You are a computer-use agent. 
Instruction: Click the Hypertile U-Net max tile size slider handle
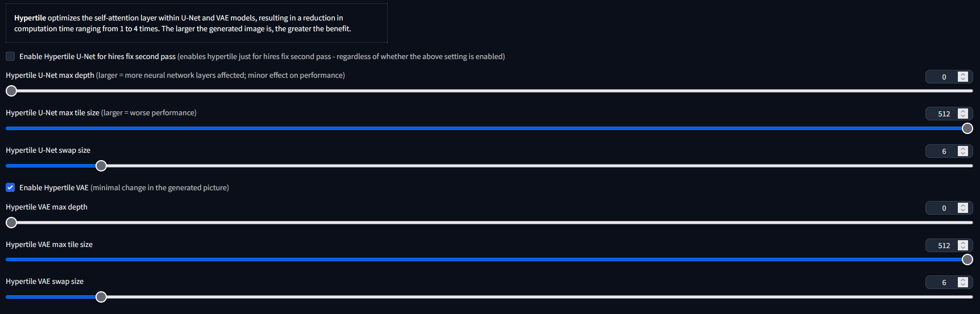(967, 128)
